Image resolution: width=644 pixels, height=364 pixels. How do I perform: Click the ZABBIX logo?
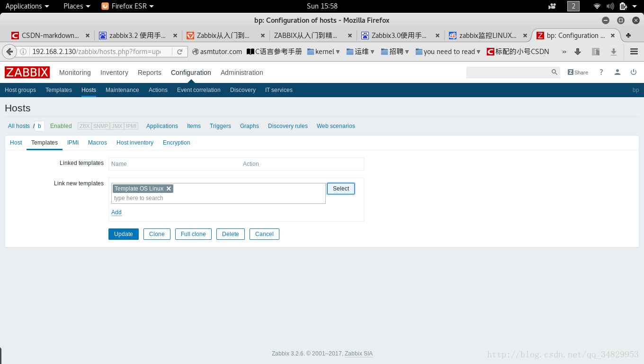click(x=27, y=72)
